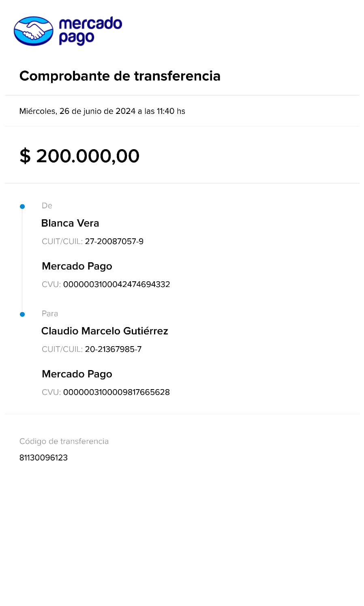
Task: Select the sender's CVU ending in 4332
Action: (116, 285)
